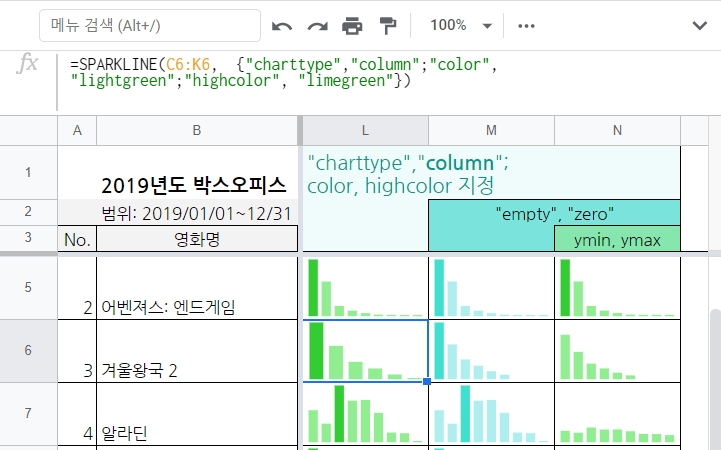Print the spreadsheet using printer icon

(353, 25)
